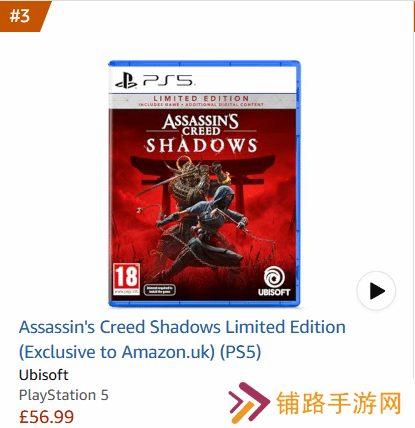Click the purple-orange arrow watermark logo
This screenshot has height=428, width=415.
point(249,403)
